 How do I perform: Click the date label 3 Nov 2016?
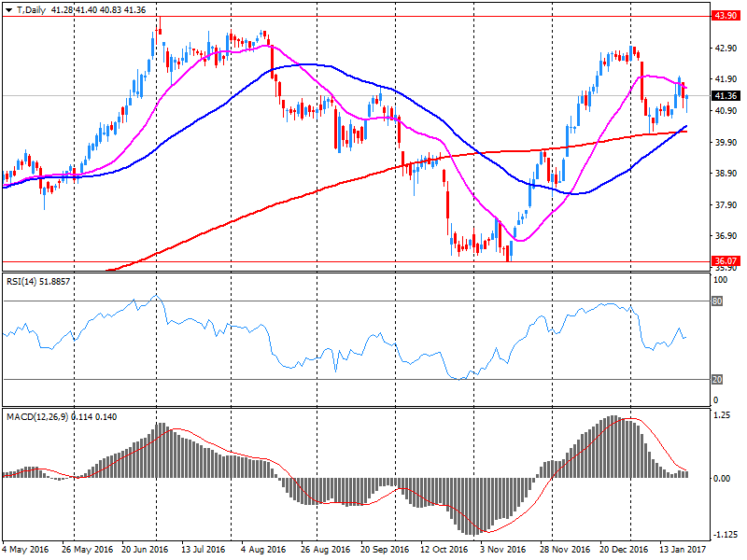click(503, 550)
